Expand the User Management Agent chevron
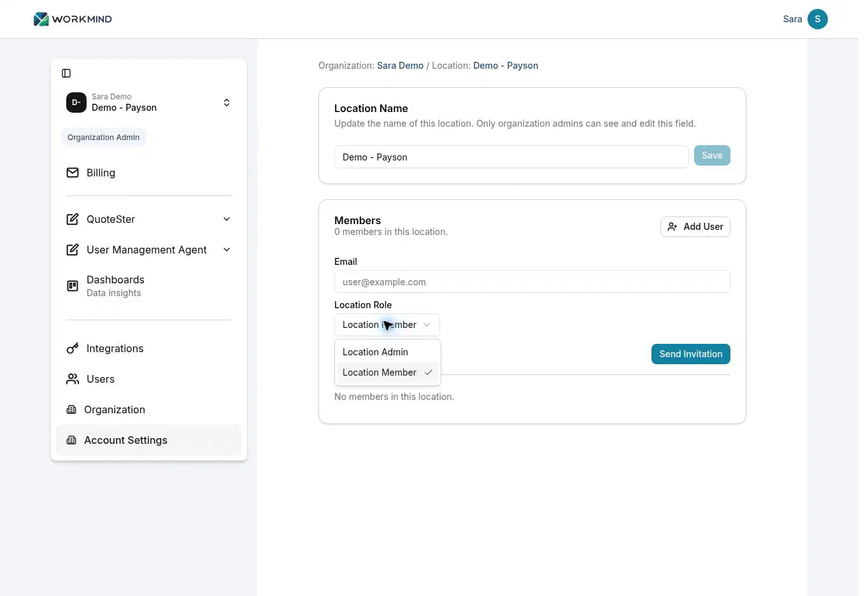Viewport: 868px width, 596px height. (227, 250)
